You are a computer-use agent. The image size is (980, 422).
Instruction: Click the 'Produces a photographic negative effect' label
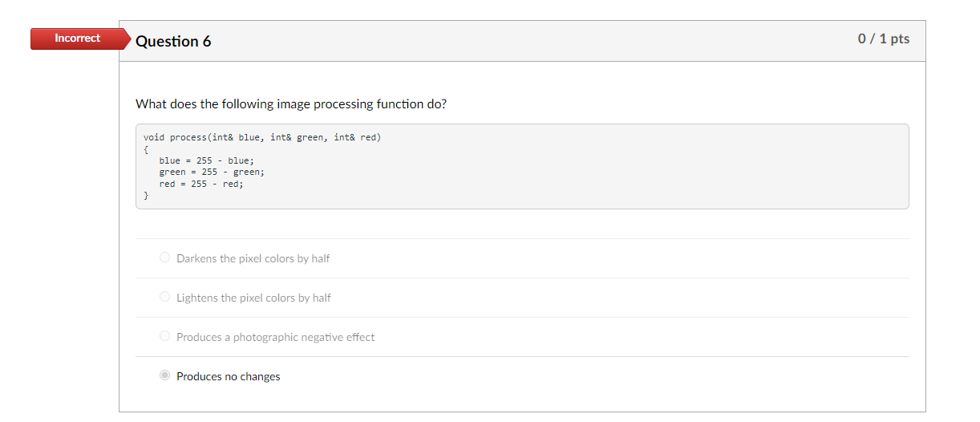(275, 337)
